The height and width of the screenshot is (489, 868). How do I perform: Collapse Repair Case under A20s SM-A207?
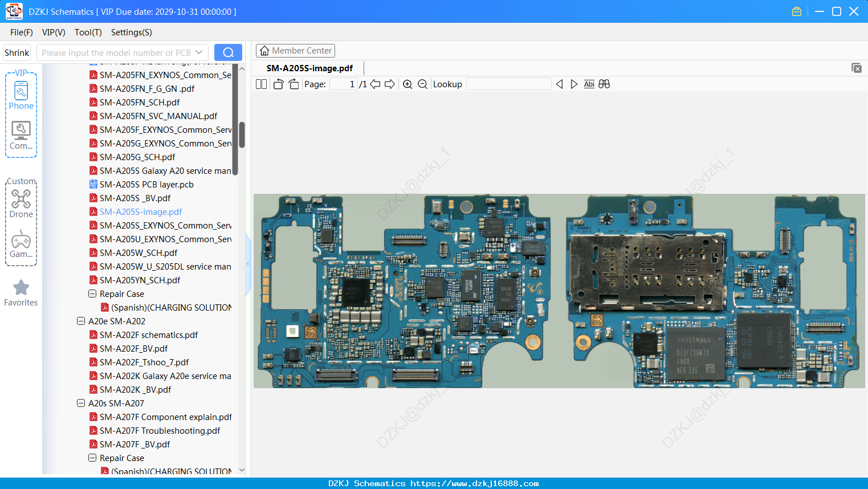(x=92, y=458)
